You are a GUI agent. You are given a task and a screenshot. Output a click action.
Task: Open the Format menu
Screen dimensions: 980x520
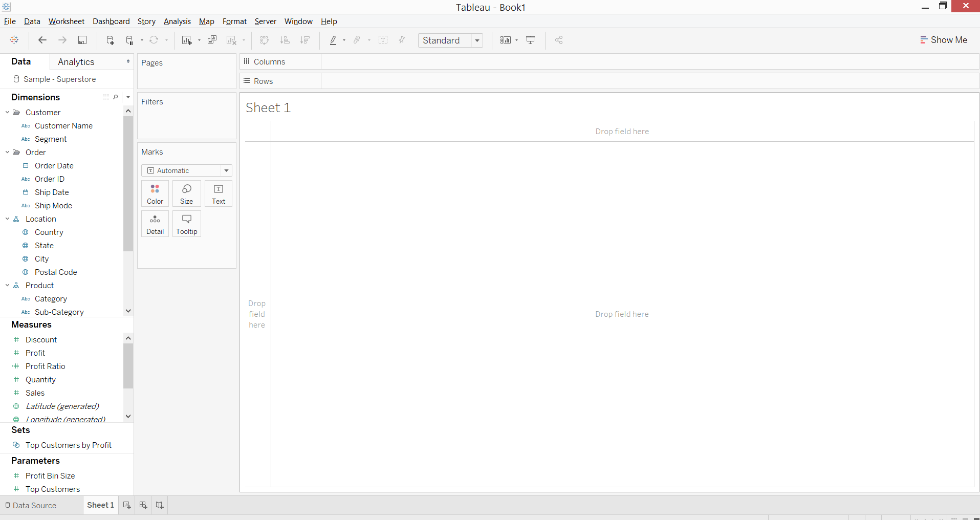[234, 21]
